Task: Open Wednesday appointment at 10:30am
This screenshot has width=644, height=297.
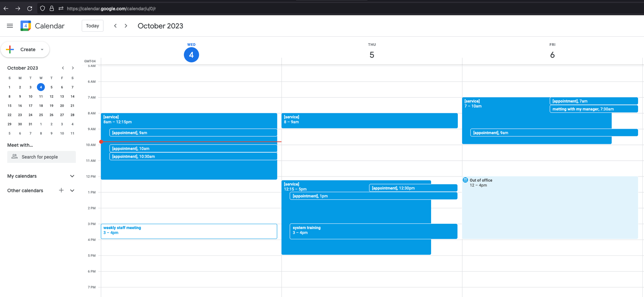Action: coord(193,156)
